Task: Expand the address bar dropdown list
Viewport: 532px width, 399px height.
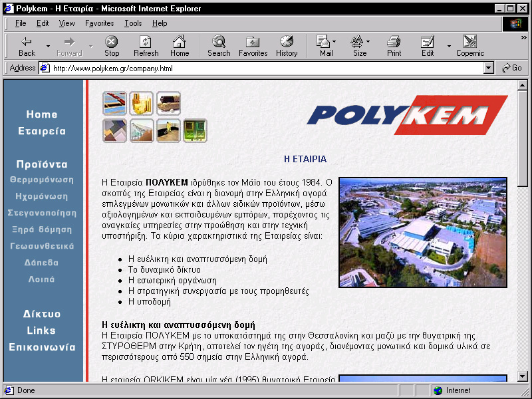Action: pos(488,68)
